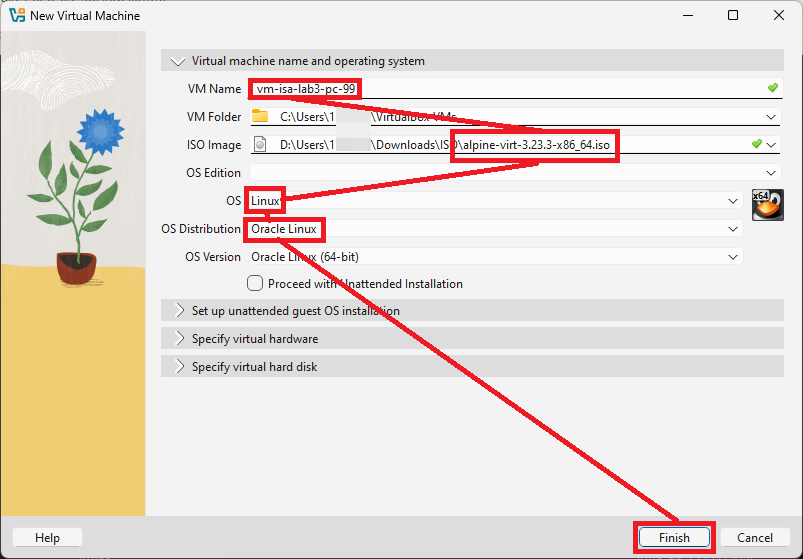Click the yellow VM Folder icon
The height and width of the screenshot is (559, 803).
coord(260,117)
